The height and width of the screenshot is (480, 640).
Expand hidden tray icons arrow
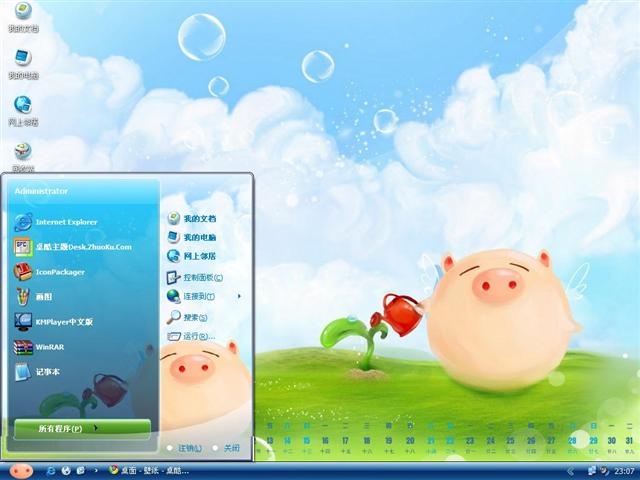[x=571, y=471]
